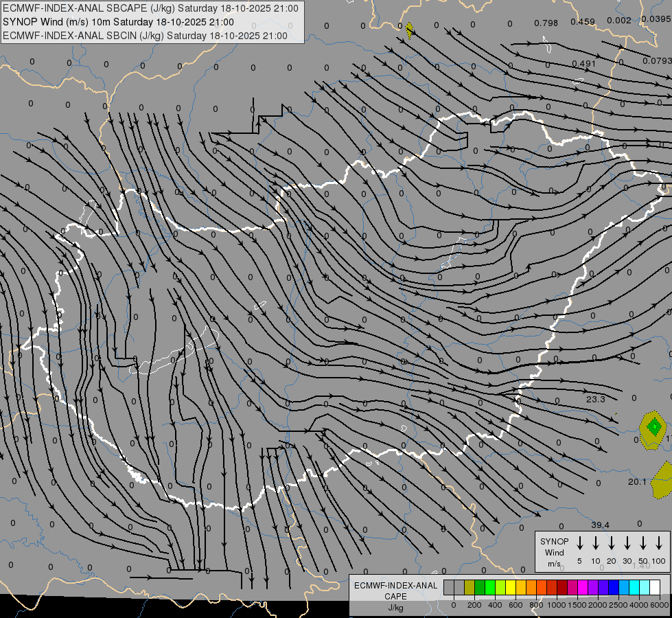Select the light cyan swatch before the 6000 tick

coord(644,587)
